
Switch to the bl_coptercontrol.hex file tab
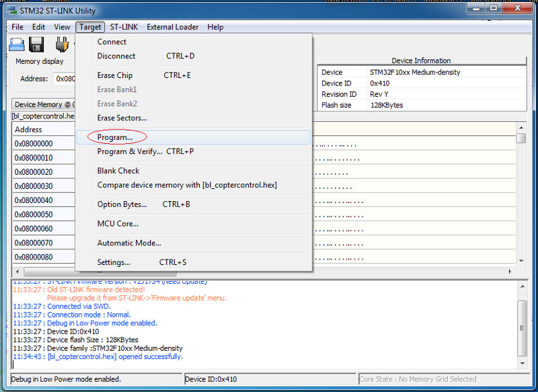point(43,116)
